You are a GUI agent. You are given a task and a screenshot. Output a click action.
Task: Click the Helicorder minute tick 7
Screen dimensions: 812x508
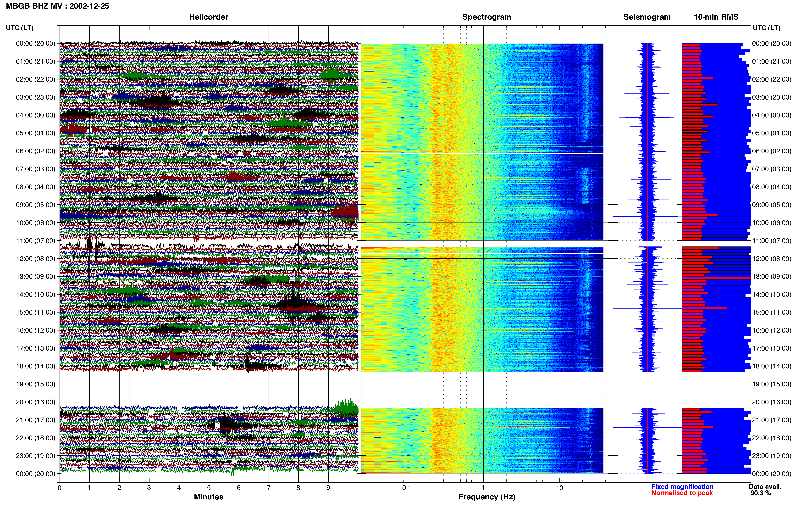pos(269,488)
